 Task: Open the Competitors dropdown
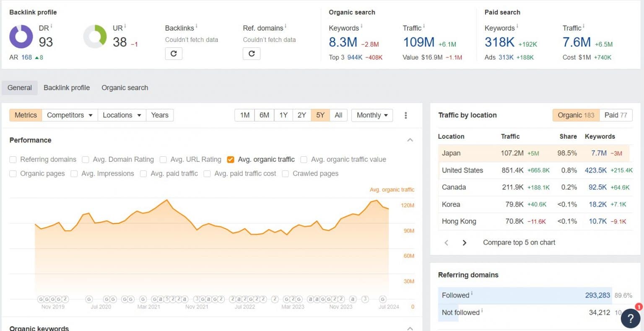(x=70, y=115)
